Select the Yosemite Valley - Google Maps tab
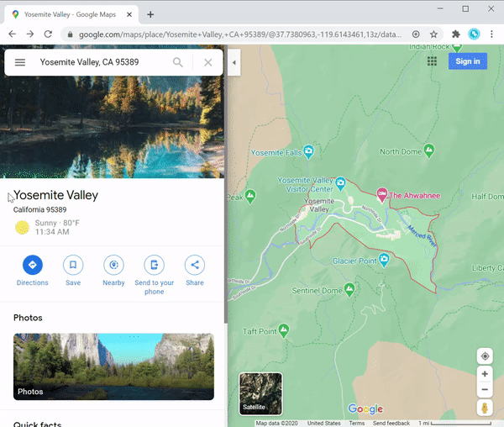The width and height of the screenshot is (504, 427). 71,14
